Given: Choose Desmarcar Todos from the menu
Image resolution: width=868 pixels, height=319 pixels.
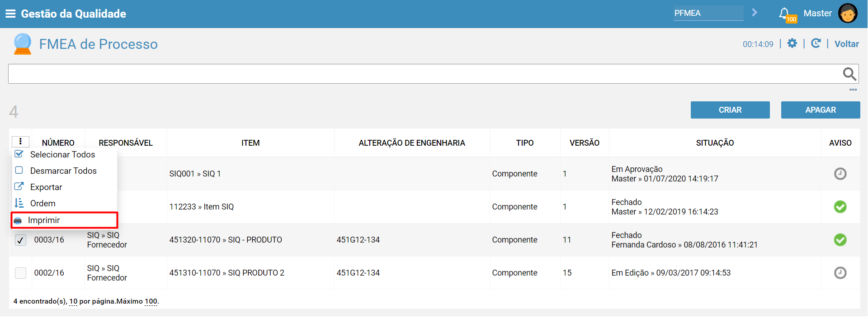Looking at the screenshot, I should coord(63,171).
